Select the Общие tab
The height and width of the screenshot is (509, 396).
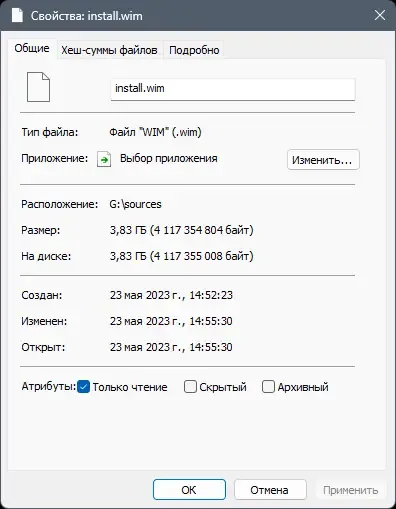(32, 49)
